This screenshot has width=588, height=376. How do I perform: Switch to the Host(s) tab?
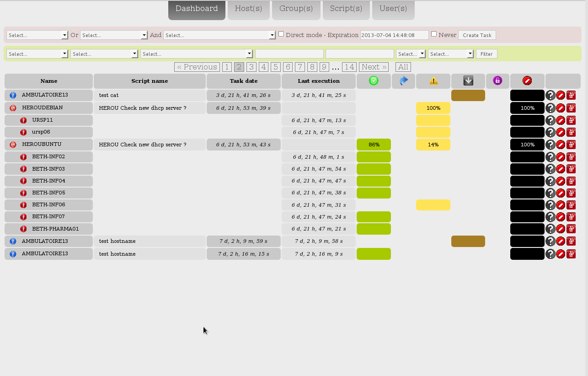[x=248, y=8]
